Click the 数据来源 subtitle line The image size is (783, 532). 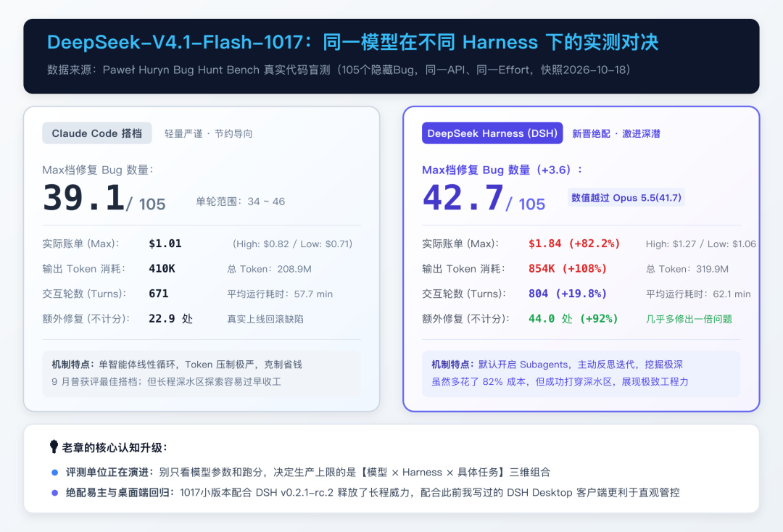click(339, 70)
